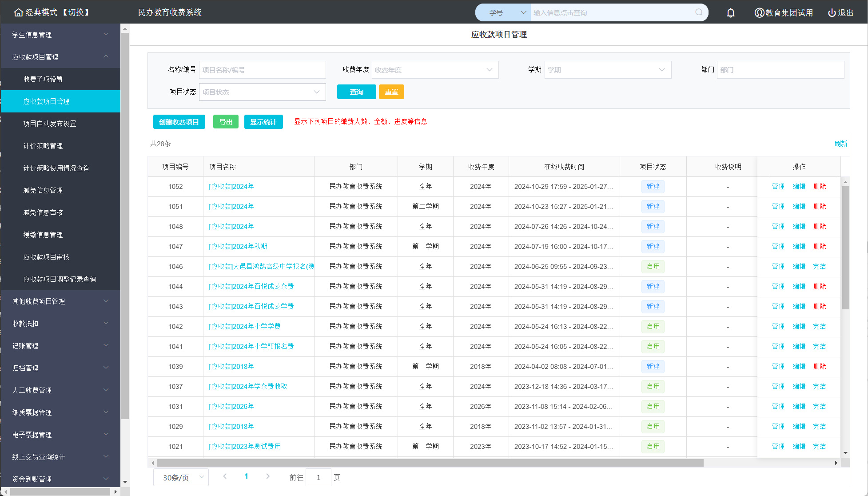Image resolution: width=868 pixels, height=496 pixels.
Task: Click the 名称/编号 input field
Action: (262, 70)
